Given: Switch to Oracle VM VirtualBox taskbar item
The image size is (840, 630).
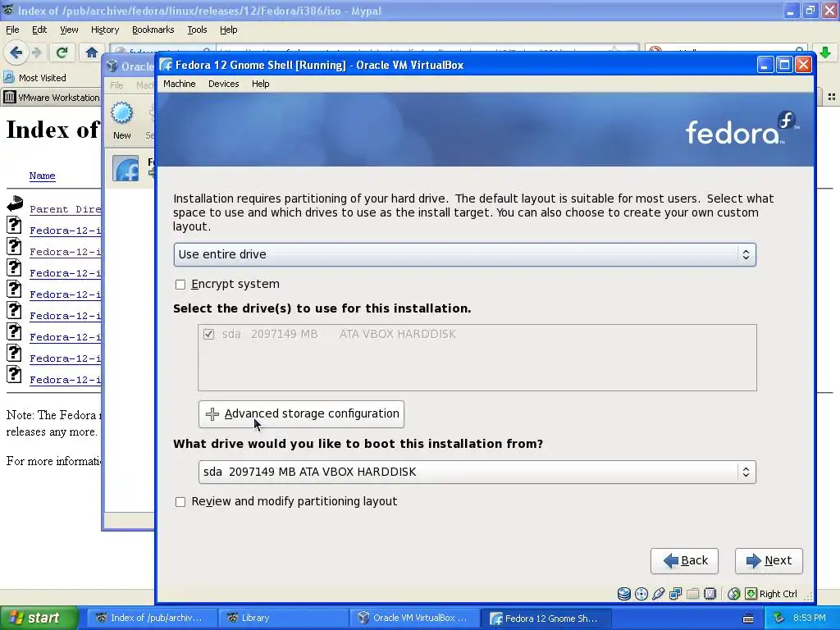Looking at the screenshot, I should pyautogui.click(x=414, y=618).
